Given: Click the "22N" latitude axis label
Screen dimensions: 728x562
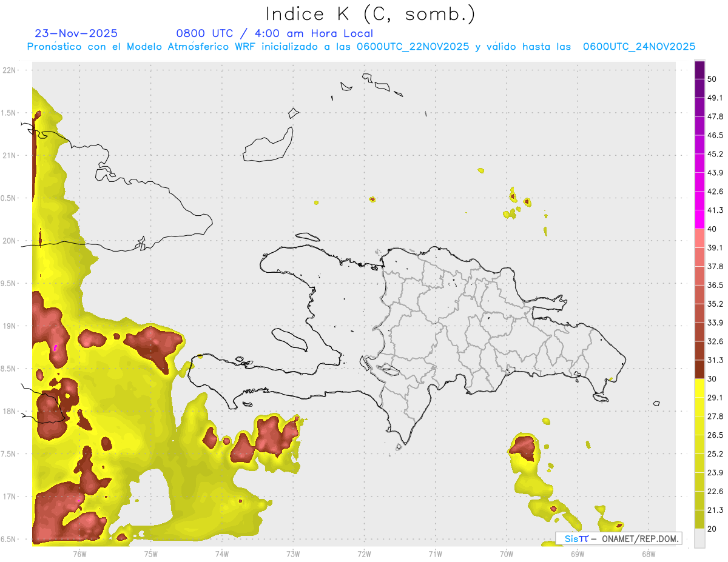Looking at the screenshot, I should click(x=9, y=70).
